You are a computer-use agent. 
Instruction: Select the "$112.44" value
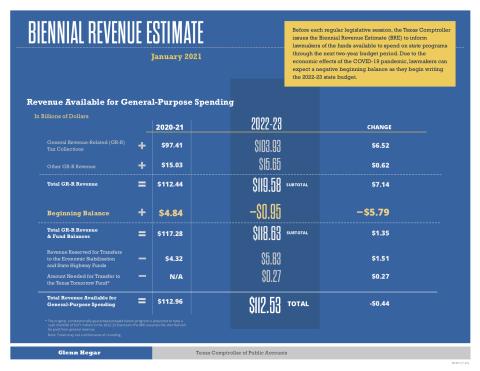pyautogui.click(x=170, y=184)
